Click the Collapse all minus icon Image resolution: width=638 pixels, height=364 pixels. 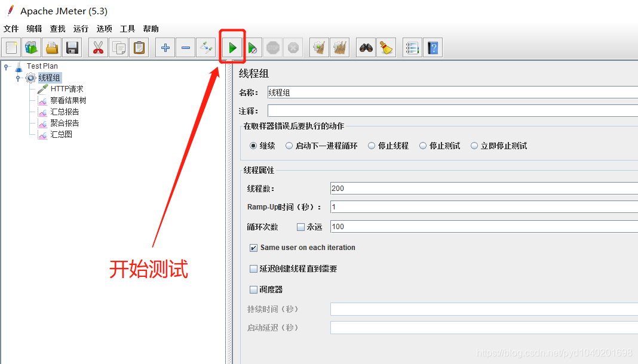(186, 48)
